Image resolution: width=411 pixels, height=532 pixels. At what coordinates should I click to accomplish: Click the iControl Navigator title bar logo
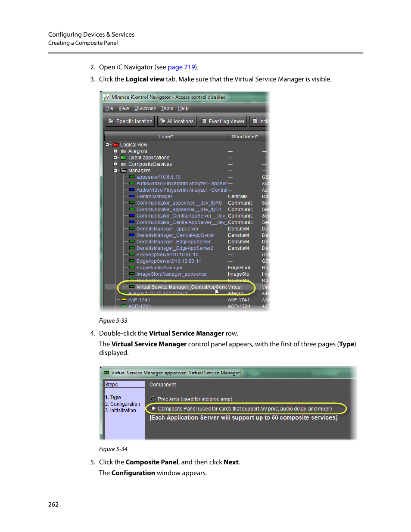click(x=106, y=97)
